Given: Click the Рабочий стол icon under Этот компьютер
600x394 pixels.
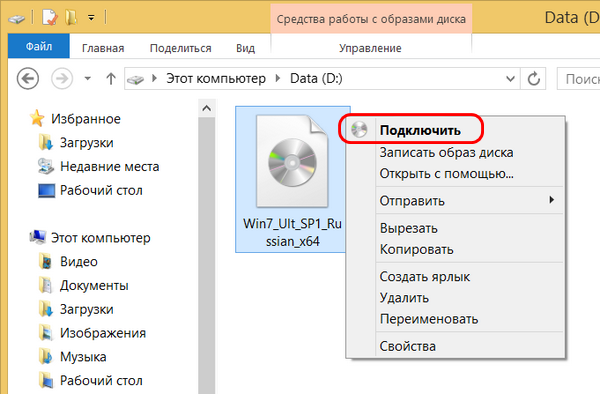Looking at the screenshot, I should coord(46,381).
